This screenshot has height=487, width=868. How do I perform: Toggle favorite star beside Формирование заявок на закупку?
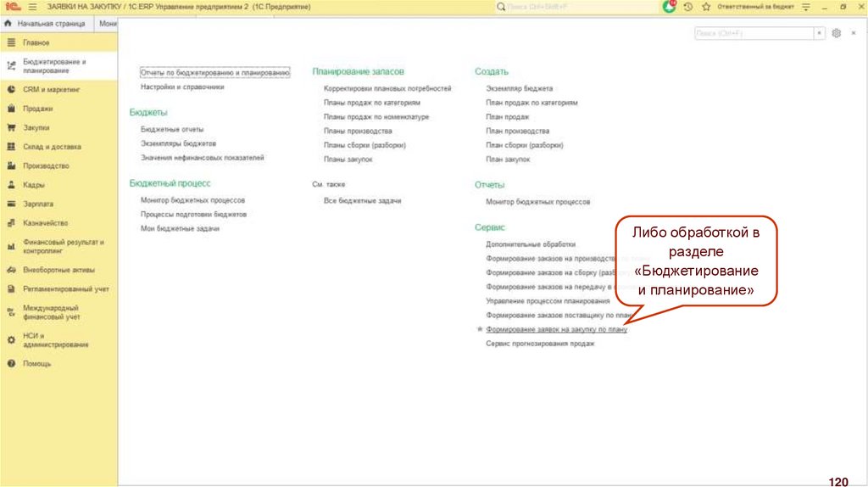(480, 329)
